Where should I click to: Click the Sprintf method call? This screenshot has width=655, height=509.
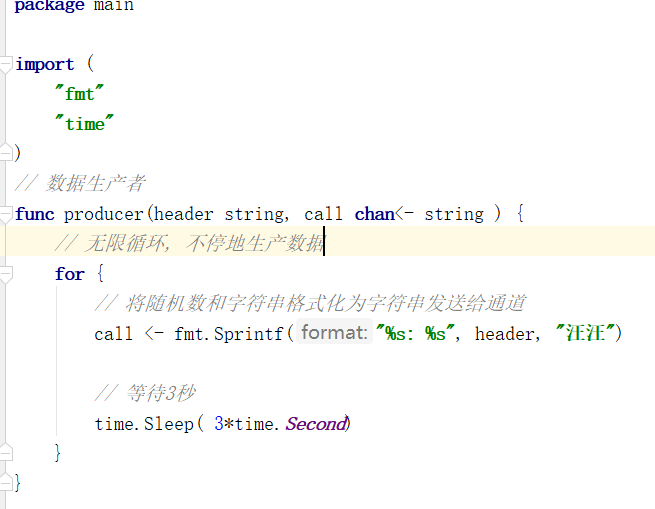[249, 334]
